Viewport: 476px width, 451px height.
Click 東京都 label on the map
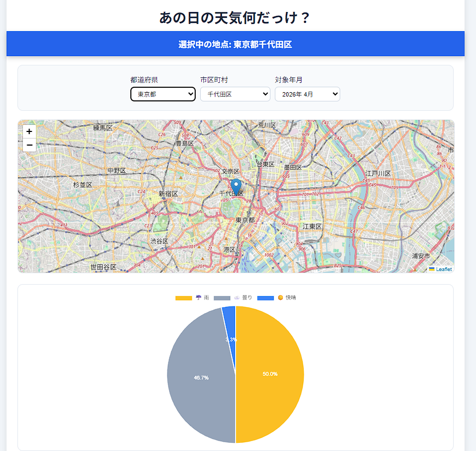pyautogui.click(x=245, y=220)
